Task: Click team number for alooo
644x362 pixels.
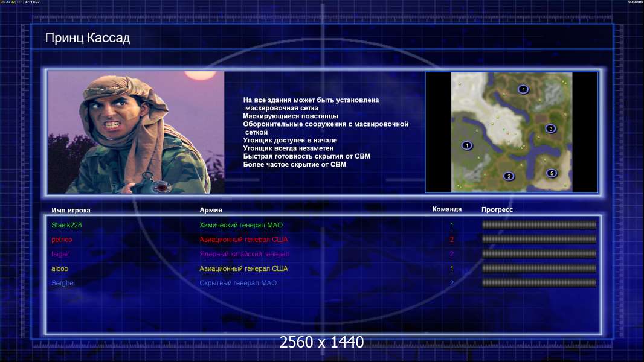Action: coord(452,269)
